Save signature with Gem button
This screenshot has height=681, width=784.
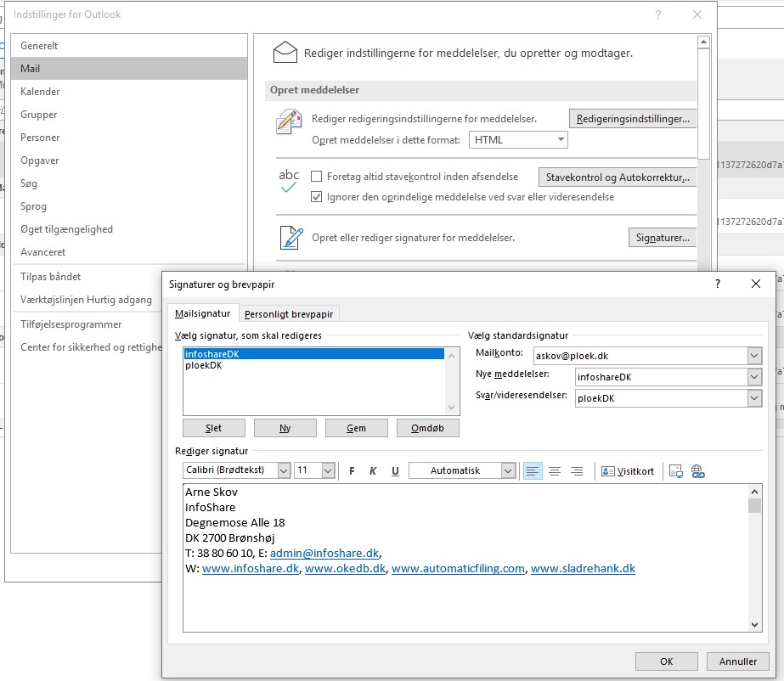pyautogui.click(x=357, y=428)
